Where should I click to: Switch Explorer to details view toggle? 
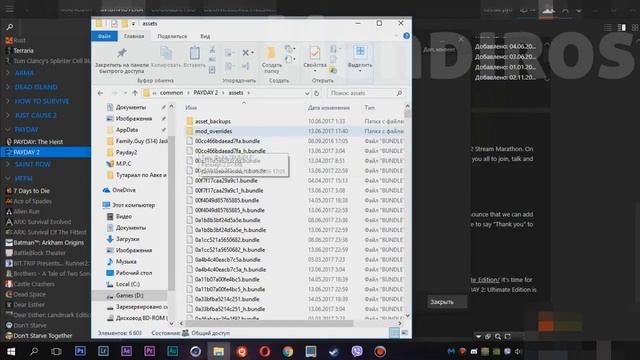[394, 333]
